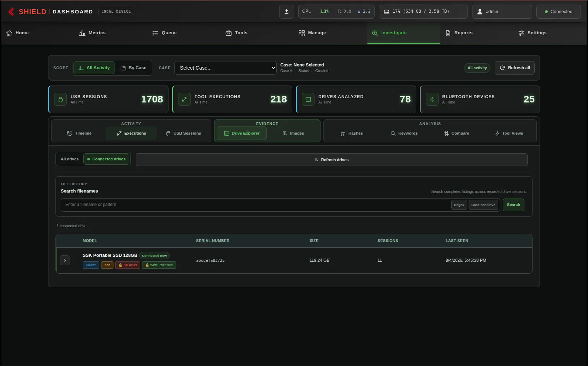Click the LAST SEEN column header
Screen dimensions: 588x366
[x=457, y=241]
